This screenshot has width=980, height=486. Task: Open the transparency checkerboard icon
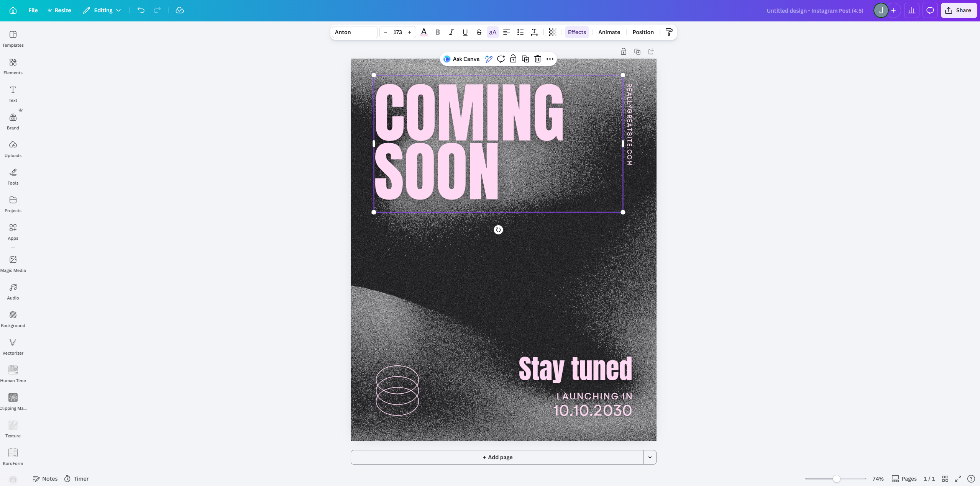(552, 32)
